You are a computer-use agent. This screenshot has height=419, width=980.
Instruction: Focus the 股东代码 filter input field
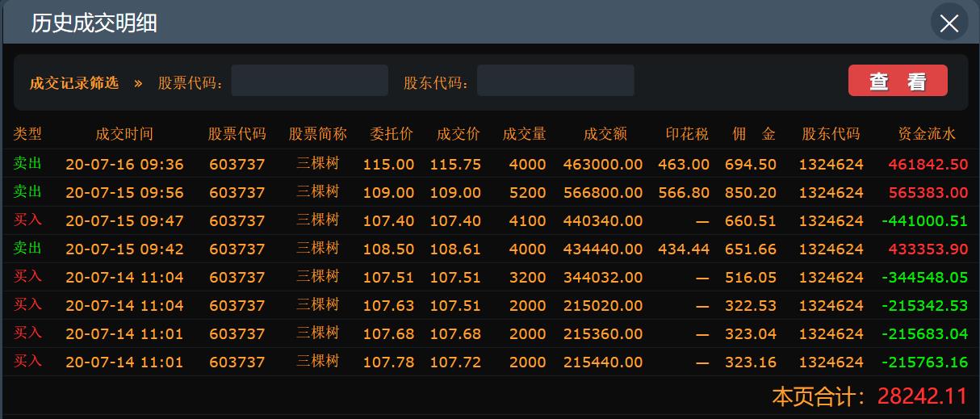pos(555,81)
